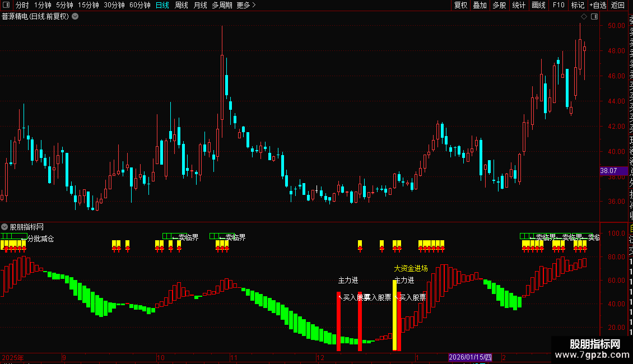Click the 叠加 overlay button
The height and width of the screenshot is (364, 633).
coord(480,5)
